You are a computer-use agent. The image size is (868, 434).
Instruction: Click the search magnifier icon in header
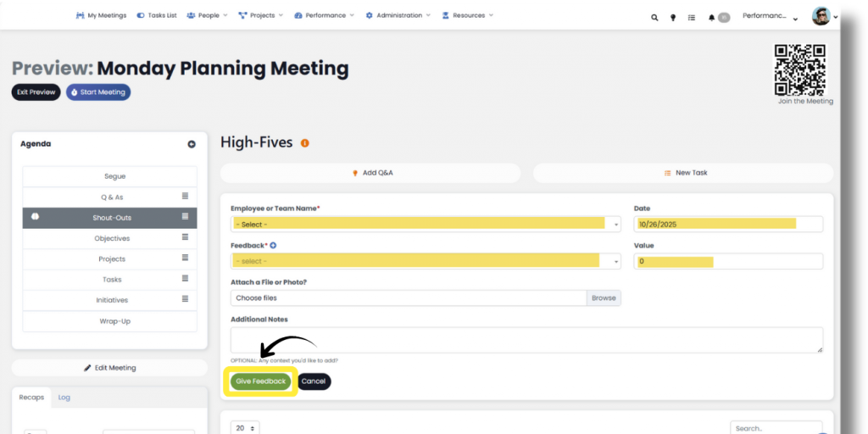coord(654,17)
